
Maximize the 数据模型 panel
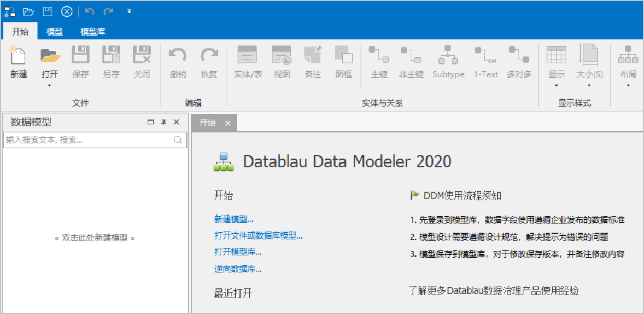tap(150, 122)
